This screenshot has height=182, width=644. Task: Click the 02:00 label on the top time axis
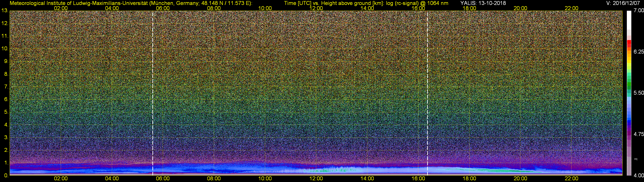coord(61,8)
